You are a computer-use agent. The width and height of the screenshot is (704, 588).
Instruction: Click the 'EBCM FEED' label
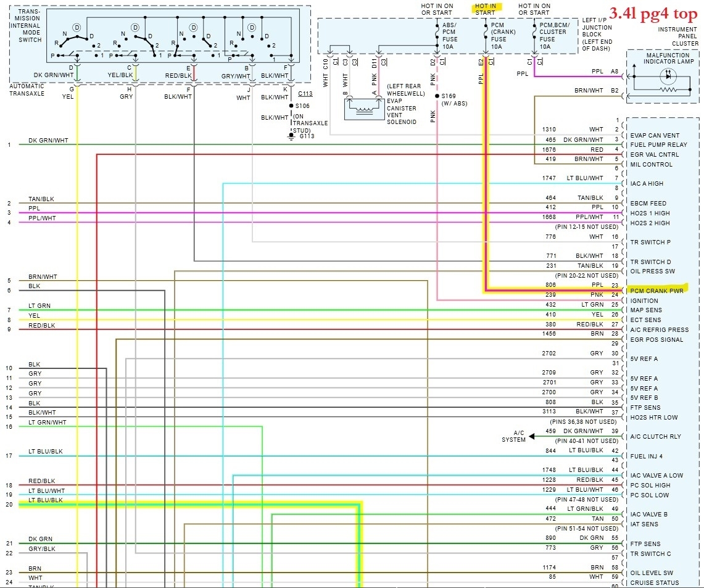pos(648,204)
